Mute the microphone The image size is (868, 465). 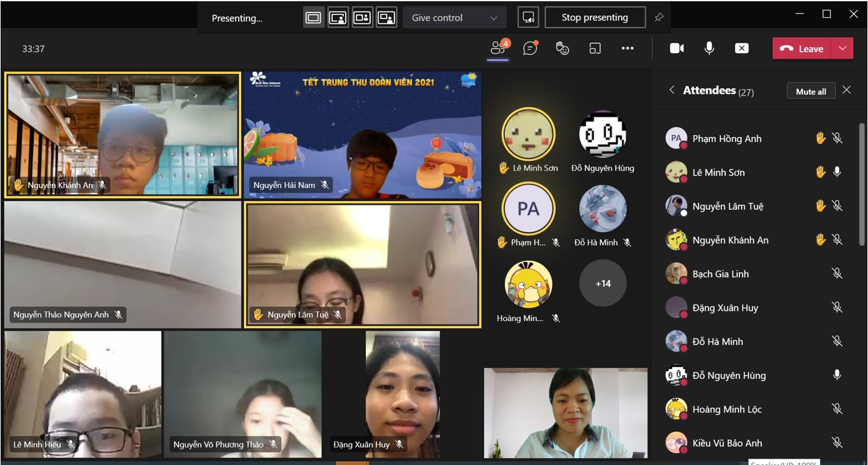[709, 49]
